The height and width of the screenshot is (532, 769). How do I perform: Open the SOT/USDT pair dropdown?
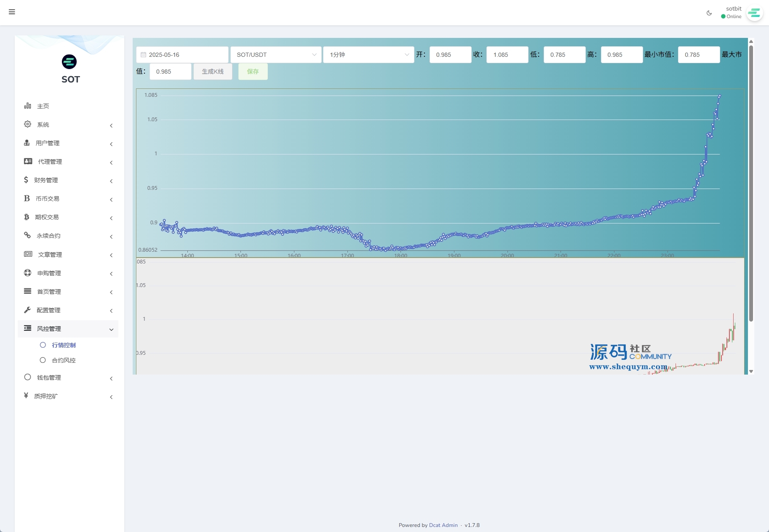[276, 55]
